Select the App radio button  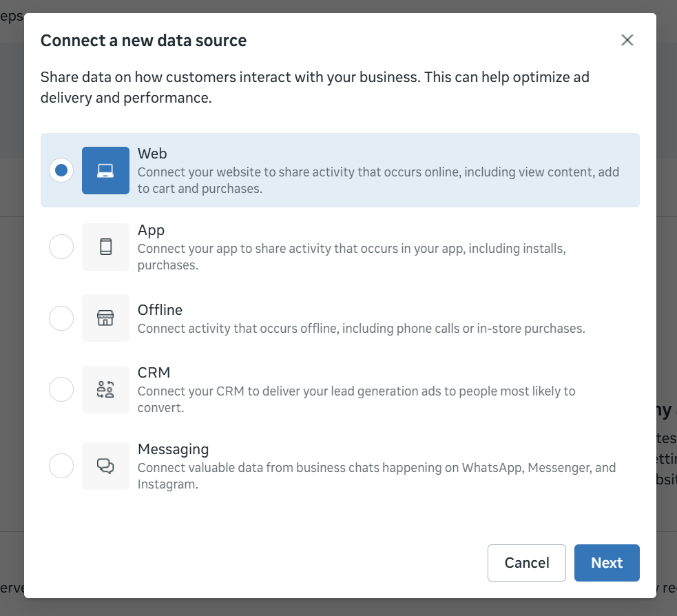(x=61, y=246)
